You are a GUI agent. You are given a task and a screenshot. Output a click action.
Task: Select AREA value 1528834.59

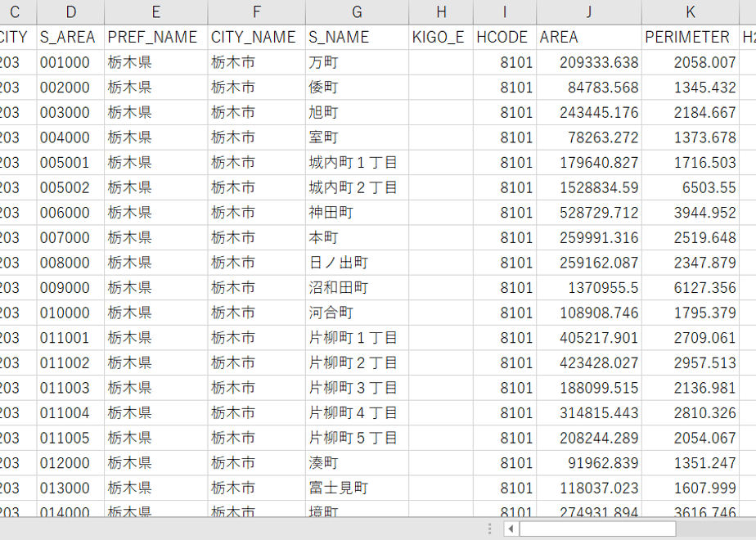click(589, 187)
